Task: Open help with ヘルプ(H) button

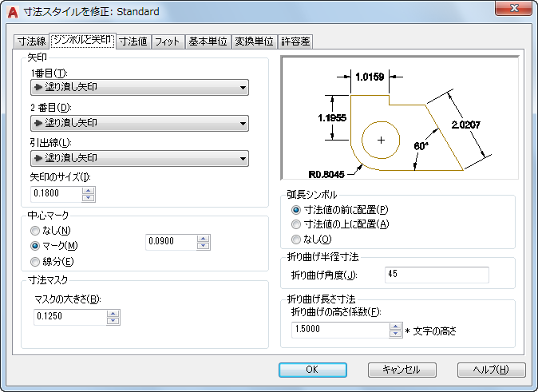Action: coord(492,370)
